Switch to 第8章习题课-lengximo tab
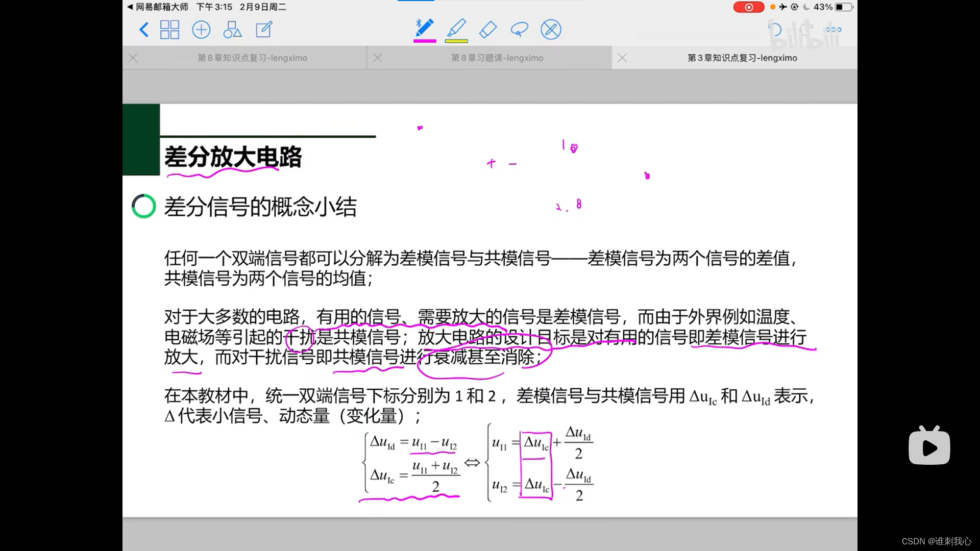 coord(497,58)
